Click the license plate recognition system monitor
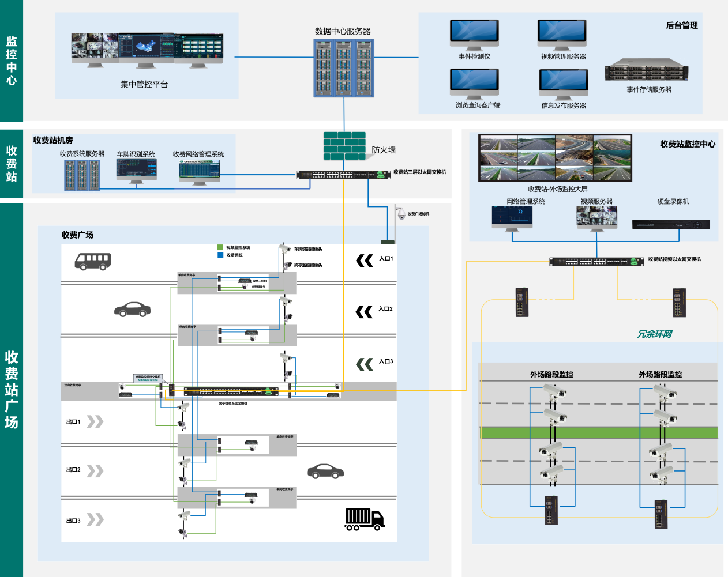728x577 pixels. [x=136, y=171]
